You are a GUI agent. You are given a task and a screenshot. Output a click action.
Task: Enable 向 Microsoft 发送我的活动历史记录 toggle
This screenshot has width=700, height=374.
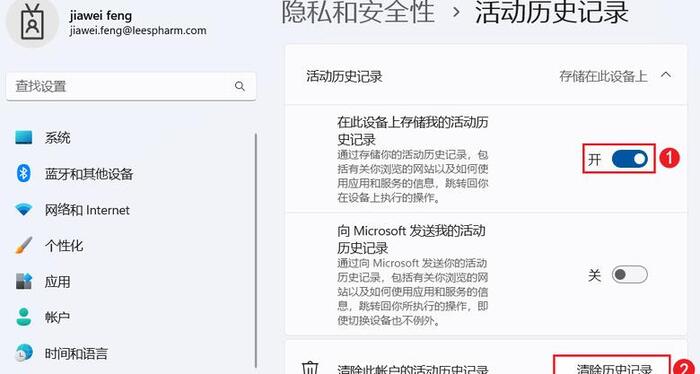coord(629,274)
